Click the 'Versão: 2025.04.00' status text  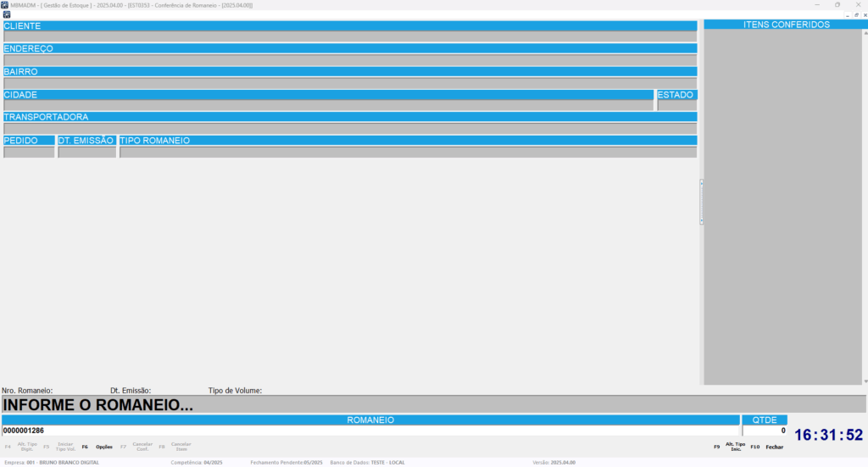(554, 463)
